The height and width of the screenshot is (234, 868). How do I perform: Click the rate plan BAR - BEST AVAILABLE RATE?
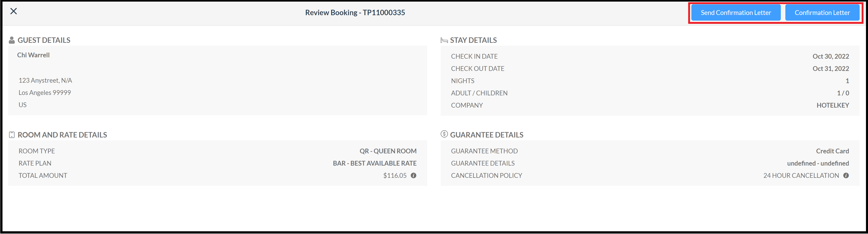[x=374, y=163]
